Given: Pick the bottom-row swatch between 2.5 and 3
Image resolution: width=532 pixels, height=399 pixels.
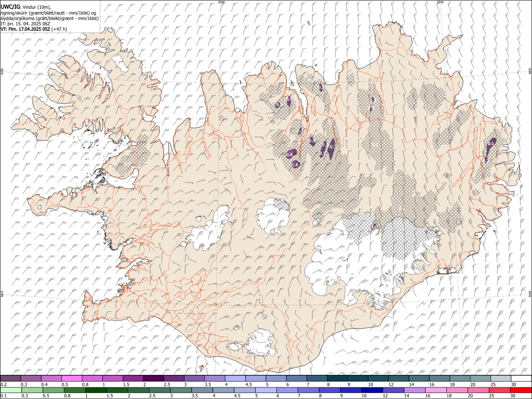Looking at the screenshot, I should pyautogui.click(x=160, y=390).
